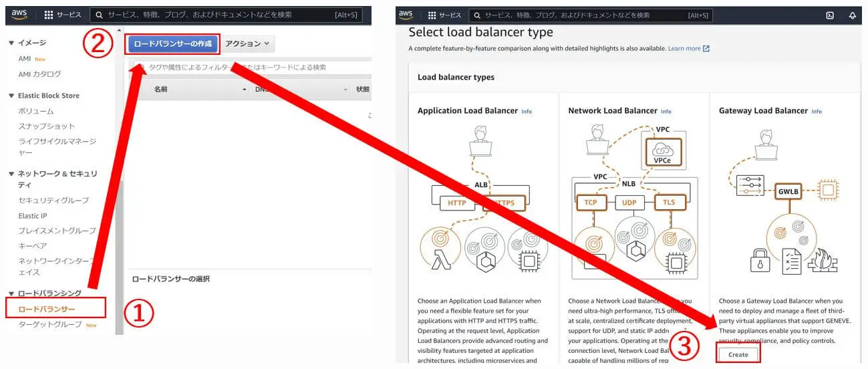Click checklist document icon in gateway diagram
Viewport: 868px width, 369px height.
coord(792,261)
